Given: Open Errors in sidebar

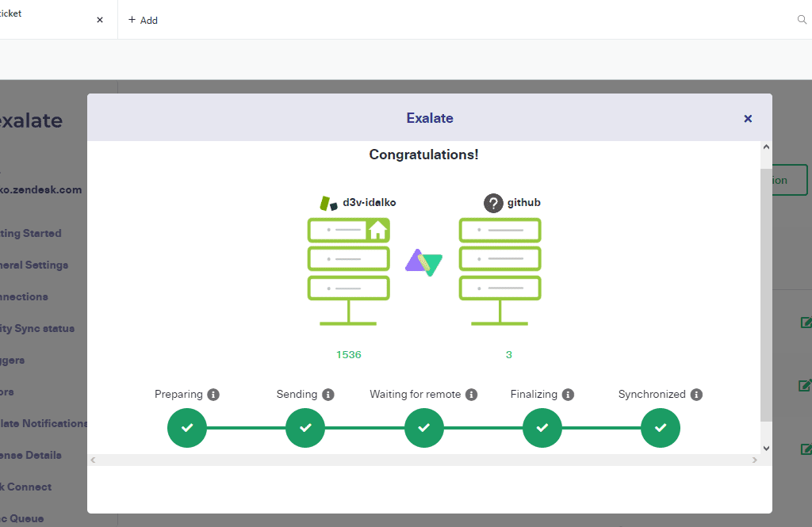Looking at the screenshot, I should point(7,392).
